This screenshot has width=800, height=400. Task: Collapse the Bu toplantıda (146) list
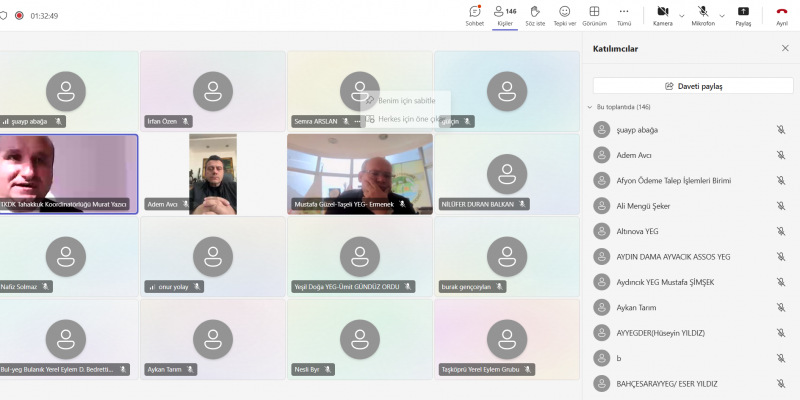click(x=590, y=107)
